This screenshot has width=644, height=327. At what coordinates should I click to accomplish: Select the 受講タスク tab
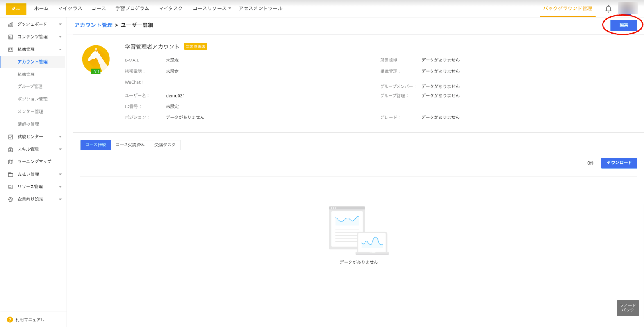pyautogui.click(x=165, y=145)
